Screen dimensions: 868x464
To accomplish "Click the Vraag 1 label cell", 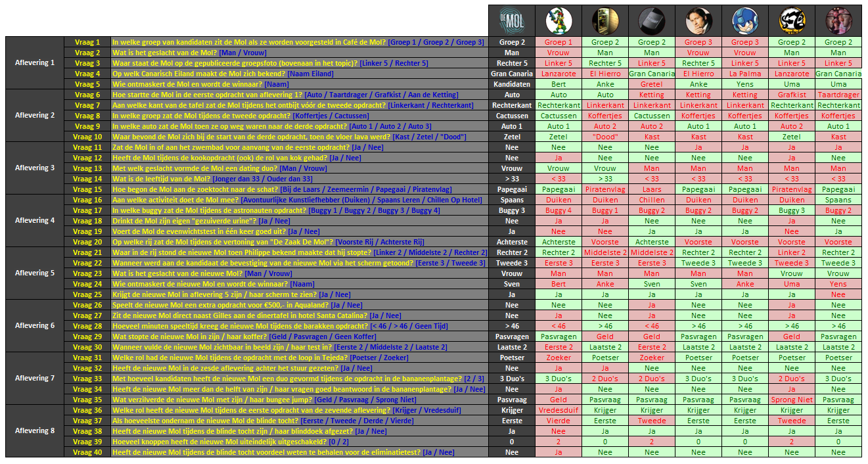I will pos(87,42).
